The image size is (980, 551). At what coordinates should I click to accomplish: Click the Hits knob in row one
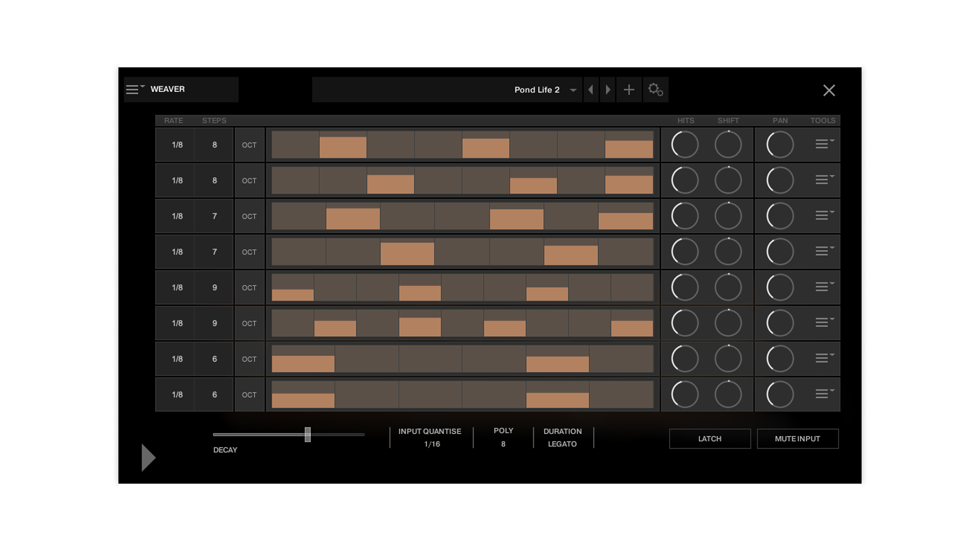[x=684, y=144]
